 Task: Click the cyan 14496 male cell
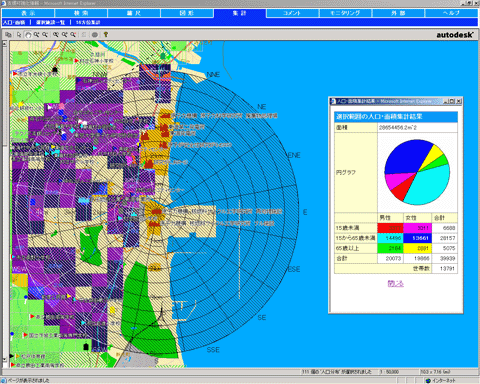tap(390, 238)
